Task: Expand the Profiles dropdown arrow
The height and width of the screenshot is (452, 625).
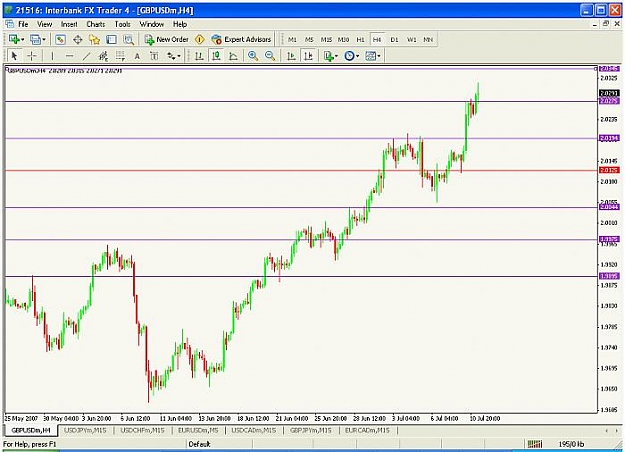Action: (44, 39)
